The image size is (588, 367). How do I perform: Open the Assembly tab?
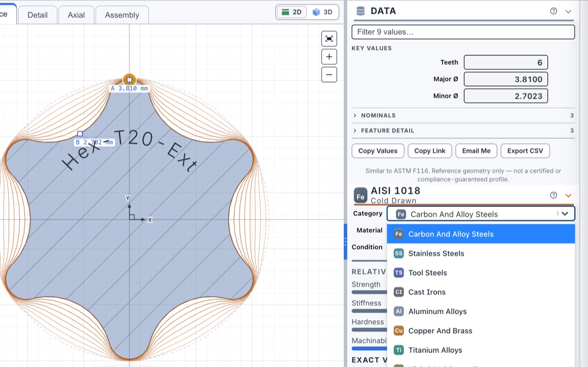(122, 15)
